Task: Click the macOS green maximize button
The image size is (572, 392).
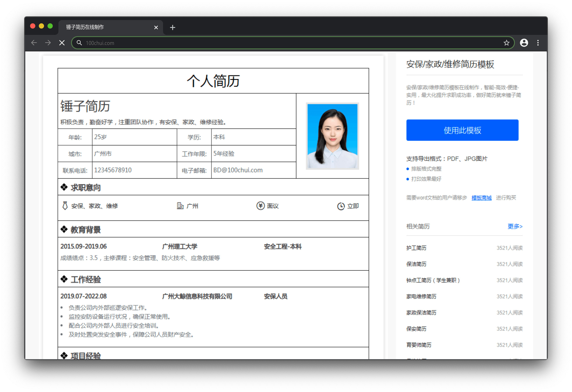Action: (x=50, y=26)
